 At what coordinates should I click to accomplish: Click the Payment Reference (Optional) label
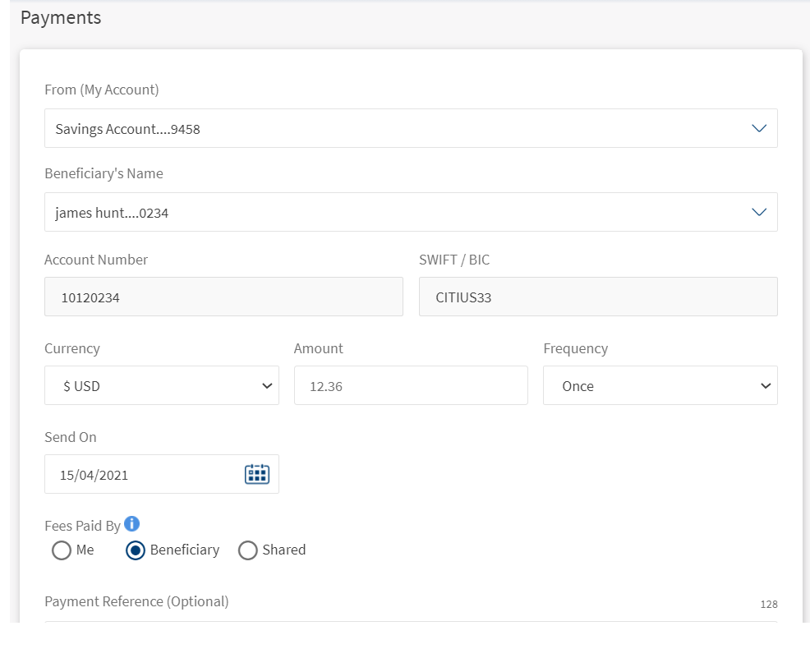tap(136, 601)
